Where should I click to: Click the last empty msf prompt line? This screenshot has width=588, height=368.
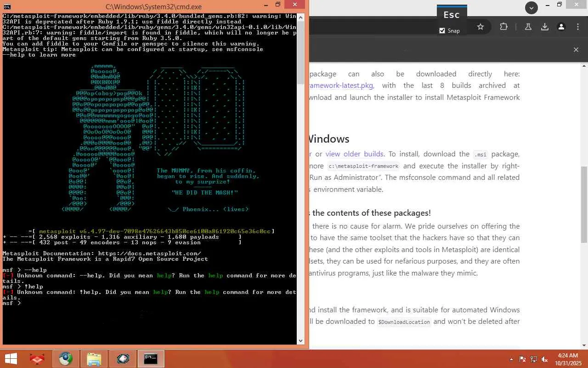click(x=12, y=303)
